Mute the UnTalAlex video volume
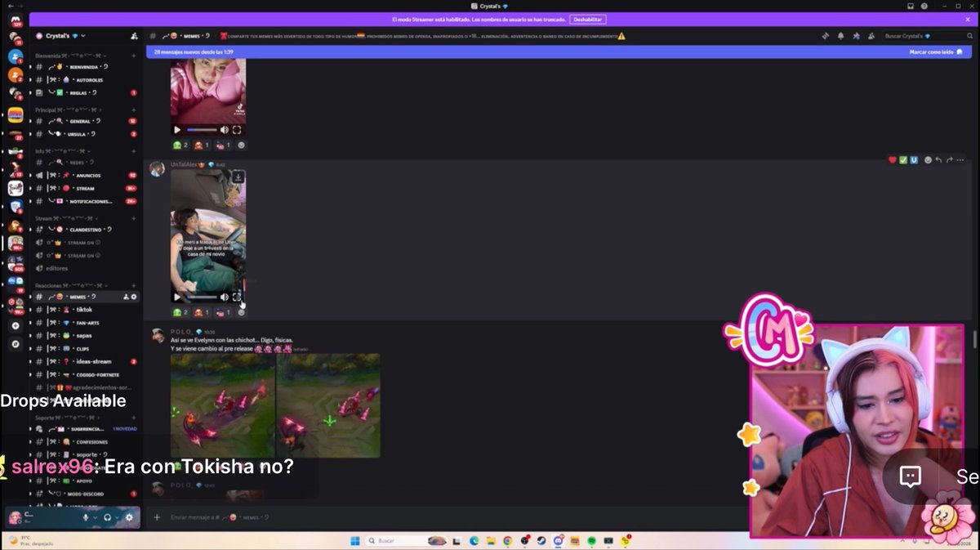The width and height of the screenshot is (980, 550). pos(225,297)
